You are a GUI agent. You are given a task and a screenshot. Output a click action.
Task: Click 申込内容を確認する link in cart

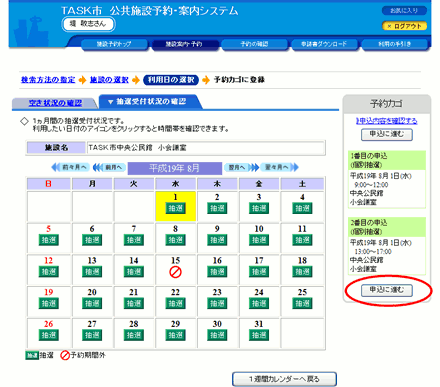point(387,121)
